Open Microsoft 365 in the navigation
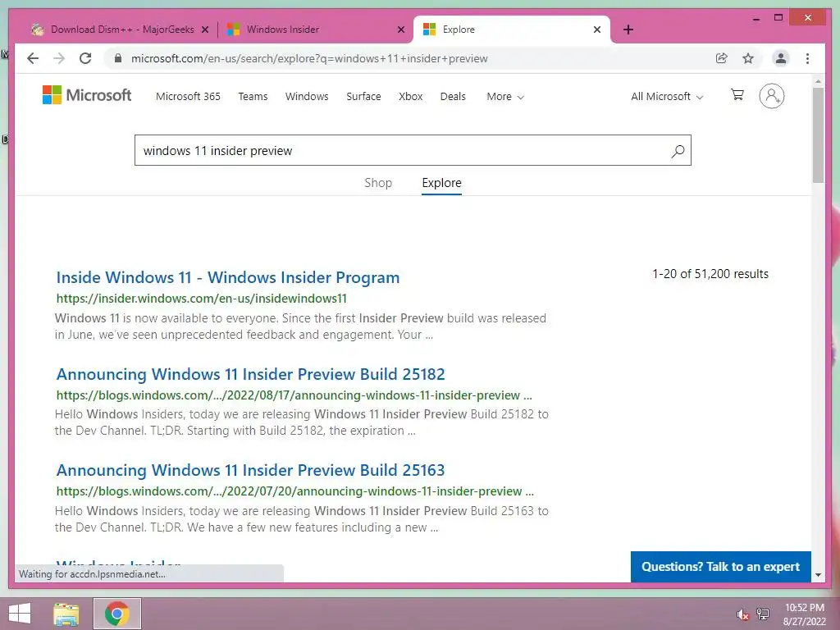Viewport: 840px width, 630px height. coord(188,97)
